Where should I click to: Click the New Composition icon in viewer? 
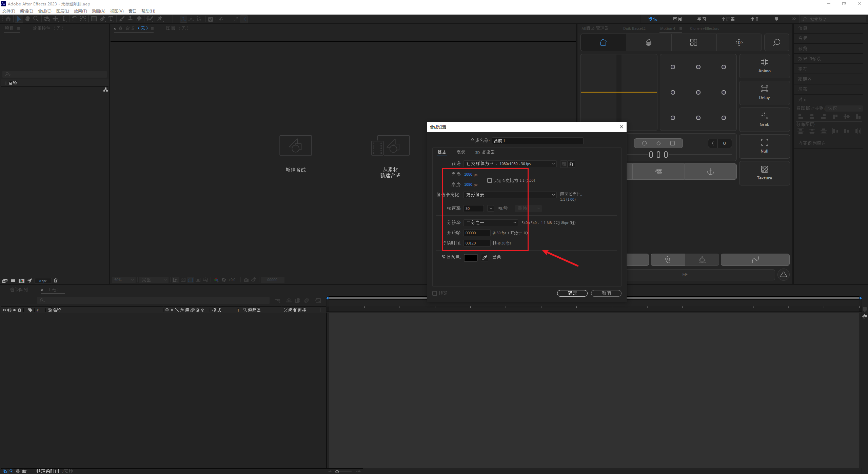click(295, 146)
